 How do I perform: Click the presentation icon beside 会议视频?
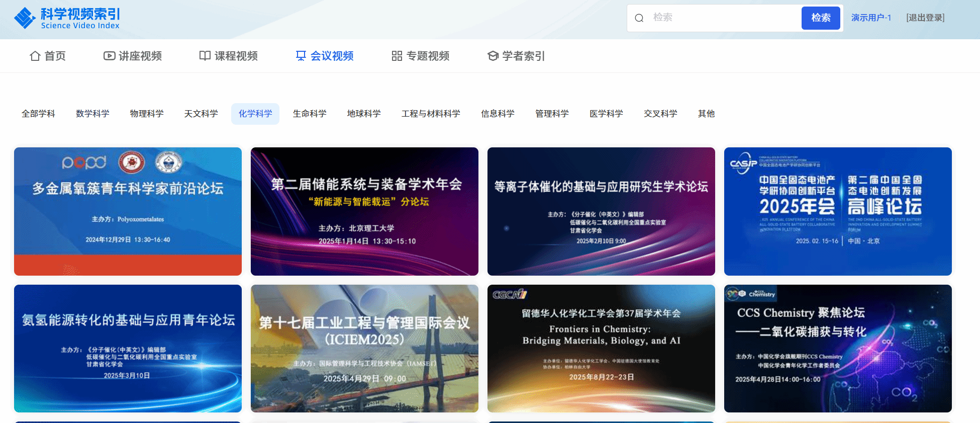[x=301, y=56]
